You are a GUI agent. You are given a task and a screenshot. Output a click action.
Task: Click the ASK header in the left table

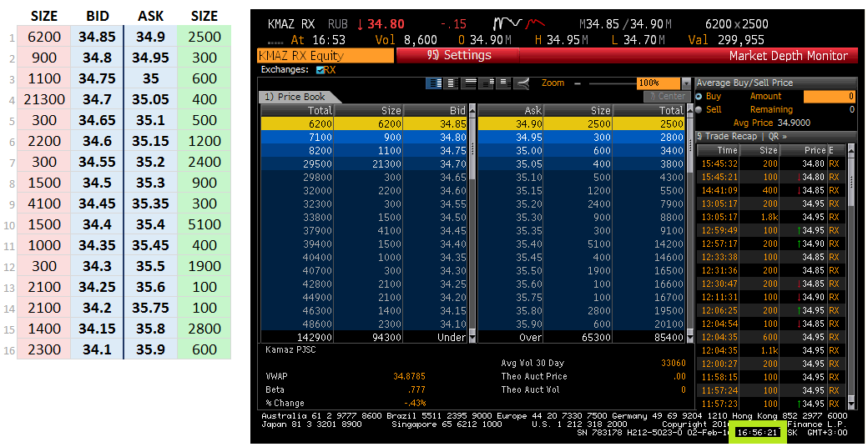(150, 16)
